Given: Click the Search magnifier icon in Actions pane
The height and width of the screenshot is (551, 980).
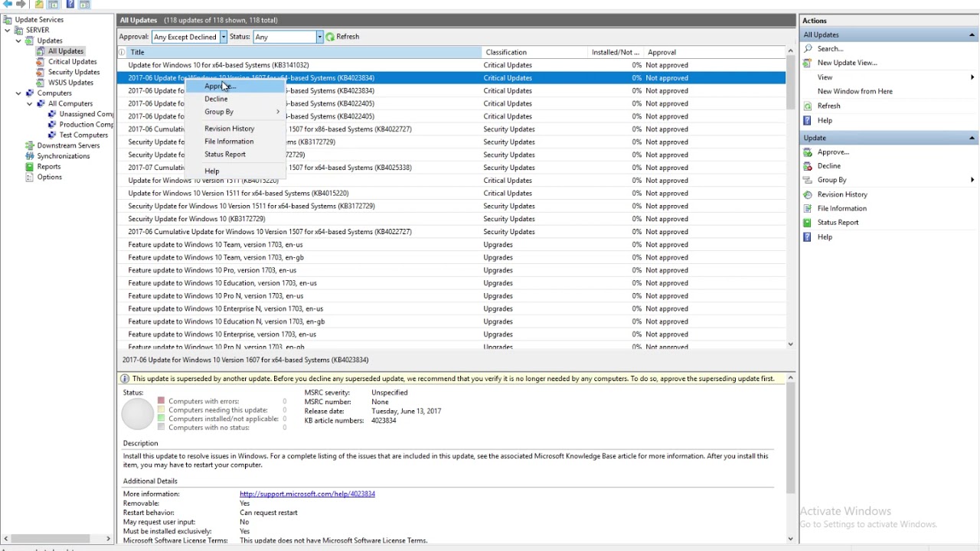Looking at the screenshot, I should click(x=808, y=48).
